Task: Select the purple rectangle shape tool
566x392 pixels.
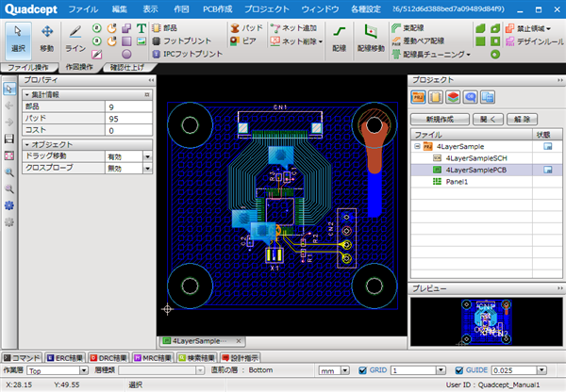Action: [126, 41]
